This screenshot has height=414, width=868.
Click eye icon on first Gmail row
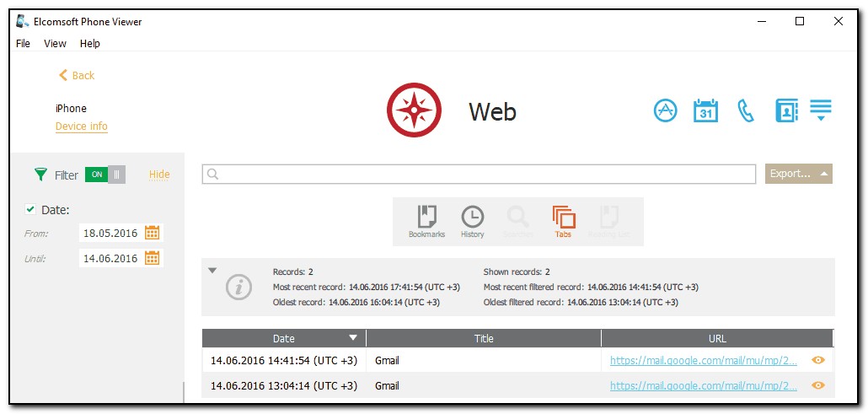(x=817, y=360)
